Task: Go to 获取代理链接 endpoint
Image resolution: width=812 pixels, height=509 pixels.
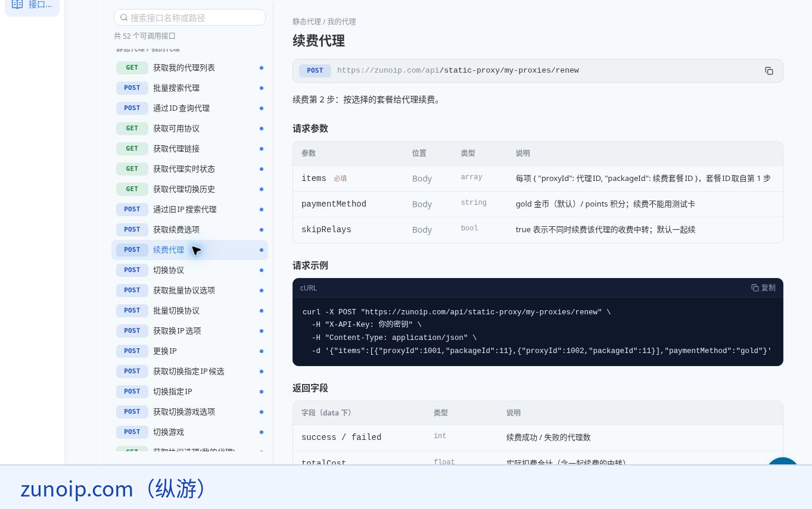Action: (189, 149)
